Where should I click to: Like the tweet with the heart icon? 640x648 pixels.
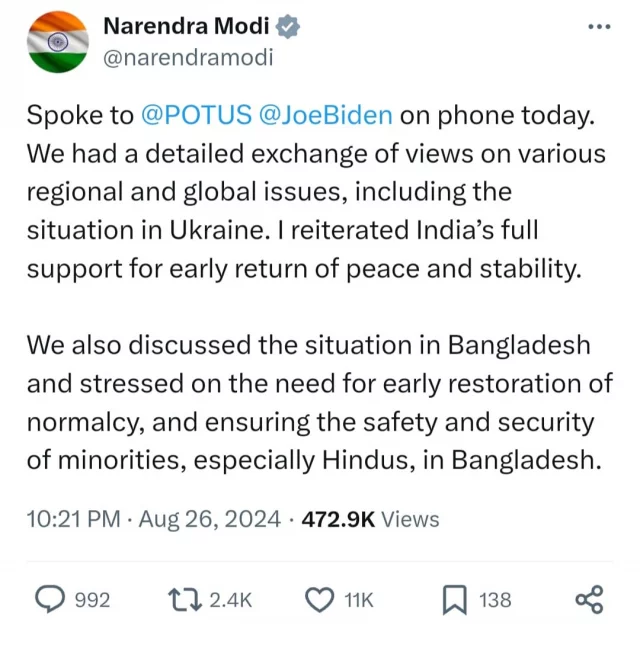coord(318,599)
